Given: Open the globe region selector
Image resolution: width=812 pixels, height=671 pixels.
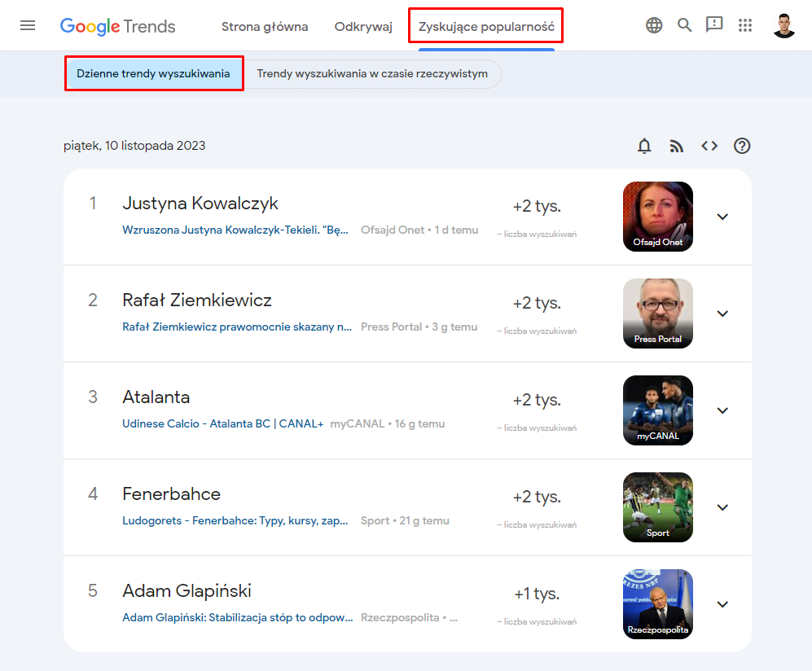Looking at the screenshot, I should click(x=654, y=25).
